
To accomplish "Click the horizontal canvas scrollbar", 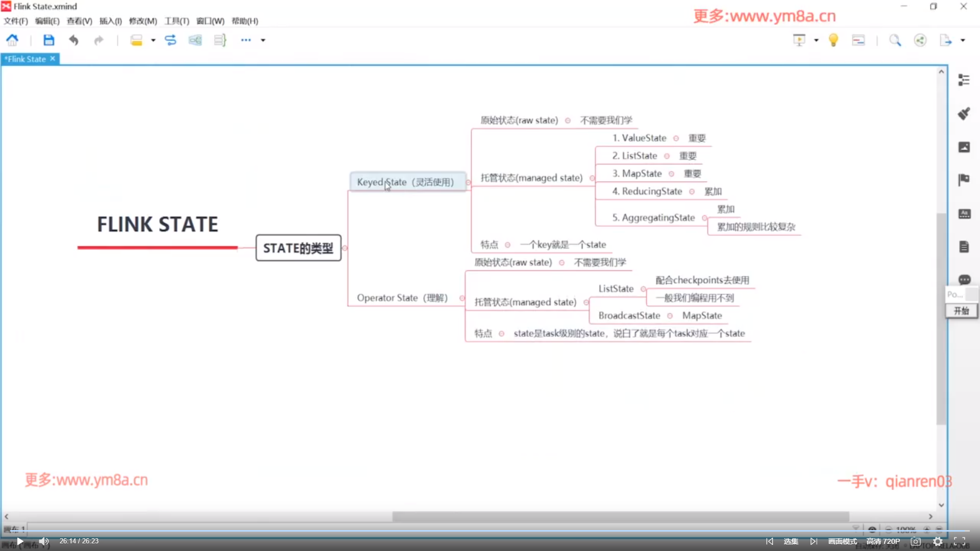I will coord(620,516).
